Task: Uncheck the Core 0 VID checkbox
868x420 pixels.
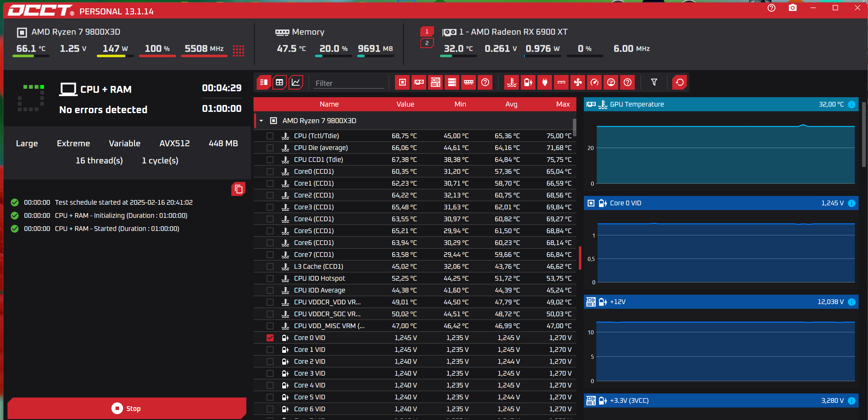Action: [270, 338]
